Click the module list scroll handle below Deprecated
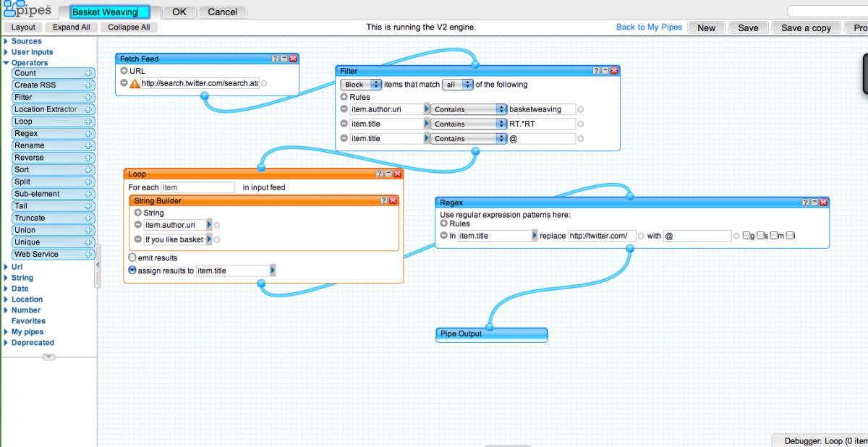This screenshot has width=868, height=447. 48,357
